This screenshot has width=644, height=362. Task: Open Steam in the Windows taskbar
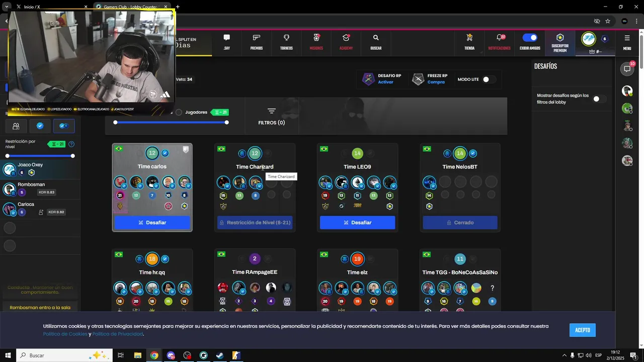click(220, 355)
